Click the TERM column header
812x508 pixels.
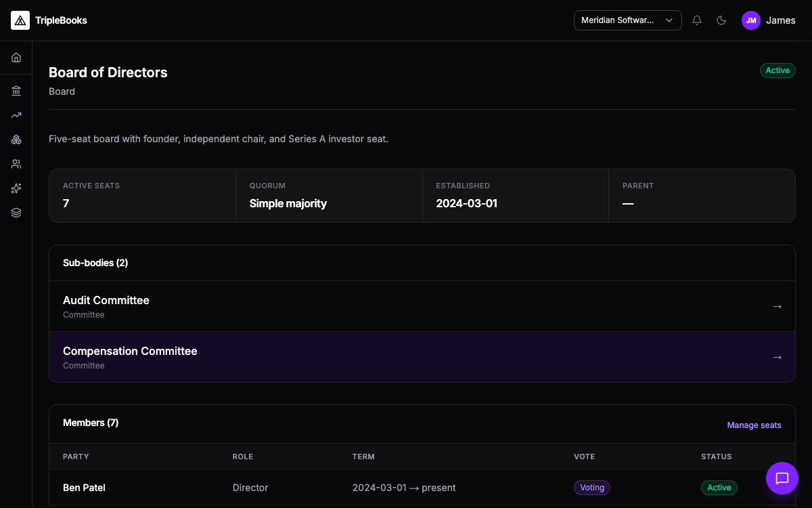(x=363, y=457)
